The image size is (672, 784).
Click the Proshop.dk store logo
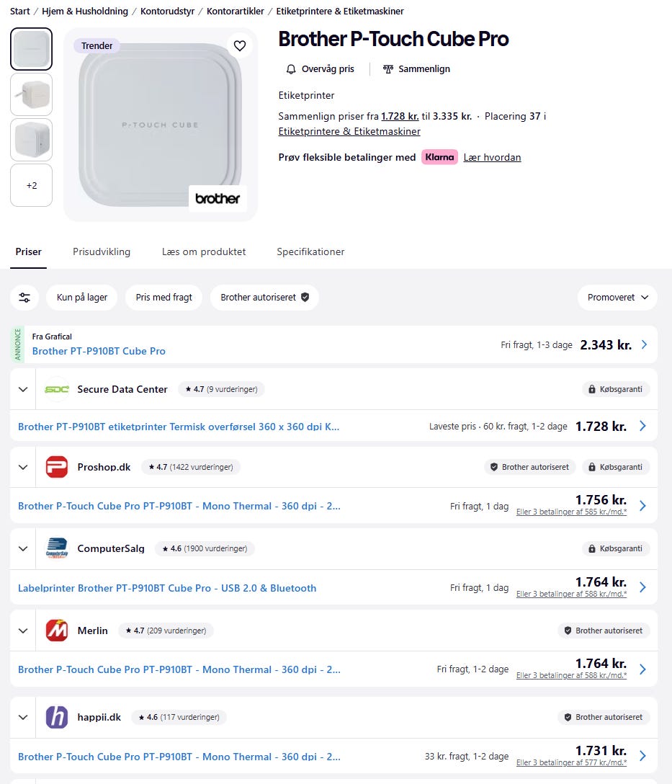coord(57,467)
